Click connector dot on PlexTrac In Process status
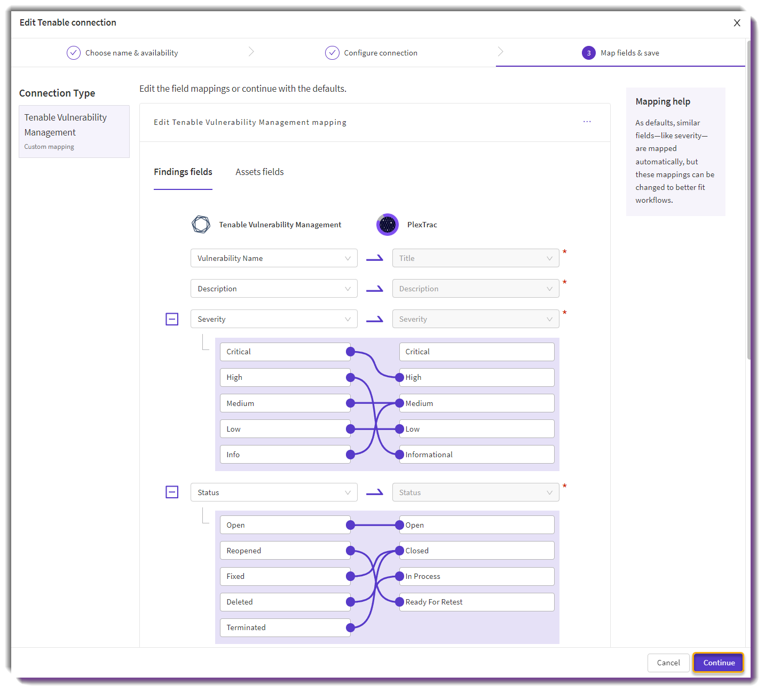The width and height of the screenshot is (773, 700). click(x=399, y=576)
